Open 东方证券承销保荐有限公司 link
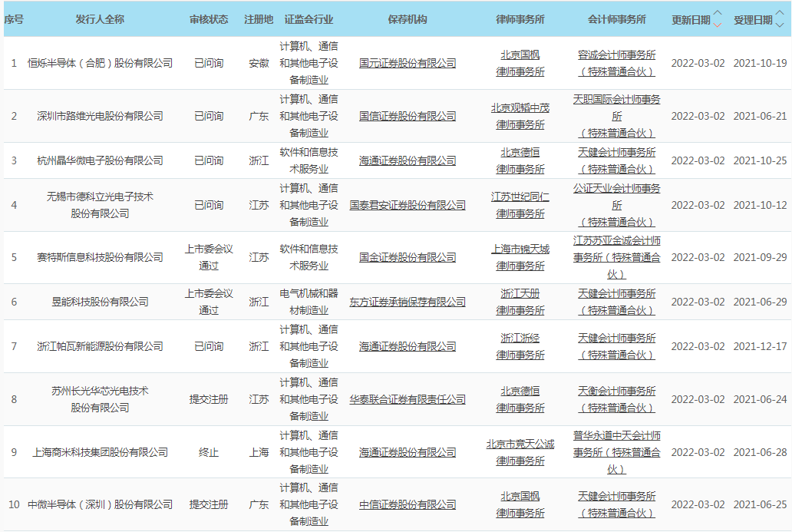This screenshot has height=532, width=792. click(408, 302)
